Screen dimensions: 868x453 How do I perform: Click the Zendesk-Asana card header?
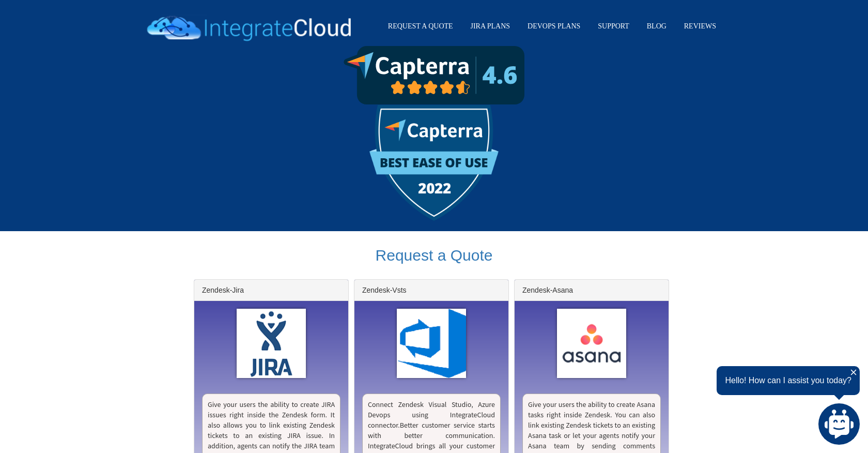pos(592,290)
